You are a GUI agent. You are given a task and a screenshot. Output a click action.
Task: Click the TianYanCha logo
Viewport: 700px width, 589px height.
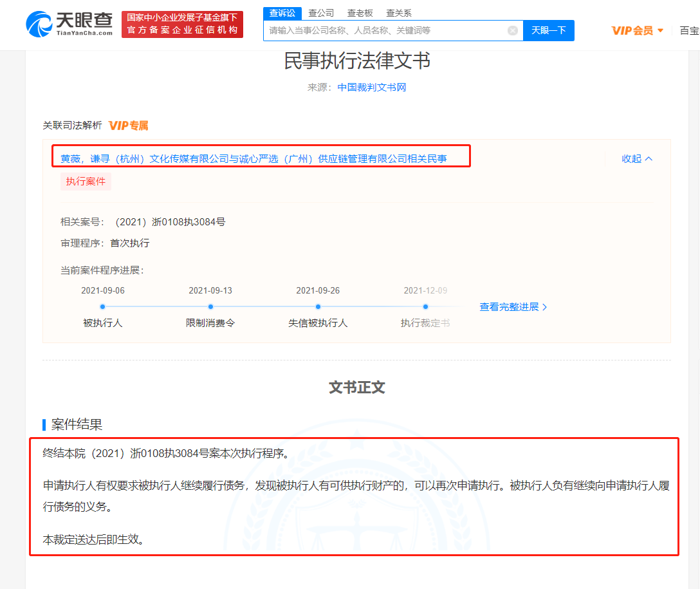[69, 24]
